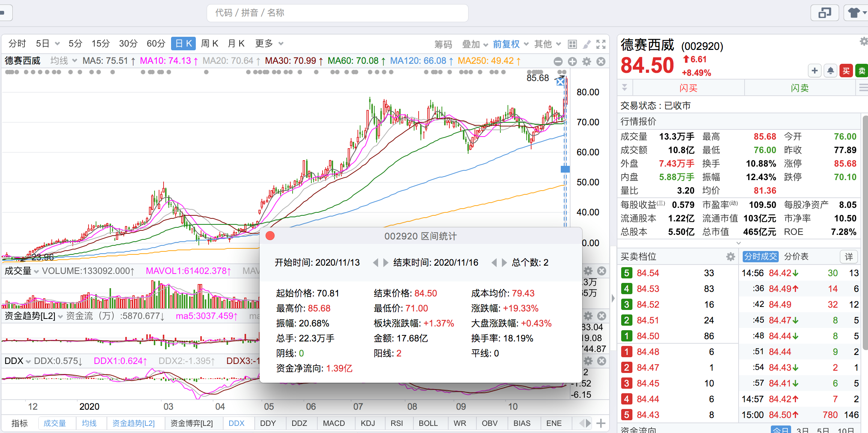The width and height of the screenshot is (868, 433).
Task: Open volume indicator settings gear
Action: point(588,271)
